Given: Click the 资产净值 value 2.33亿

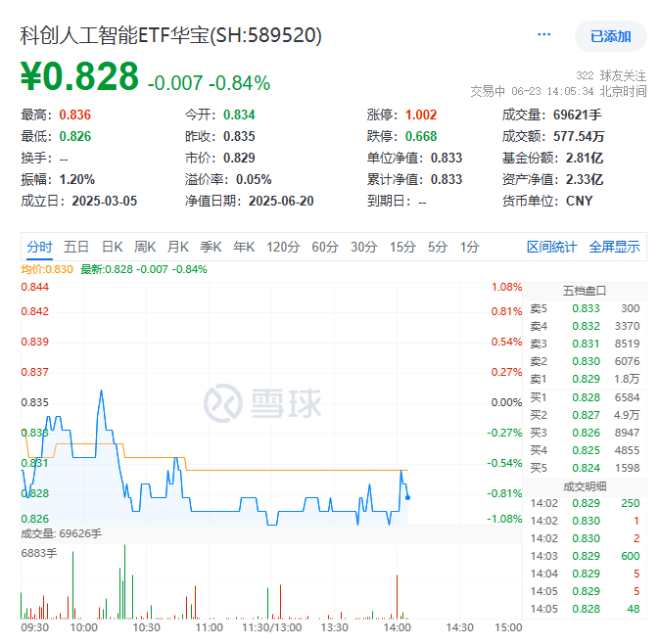Looking at the screenshot, I should [x=585, y=179].
